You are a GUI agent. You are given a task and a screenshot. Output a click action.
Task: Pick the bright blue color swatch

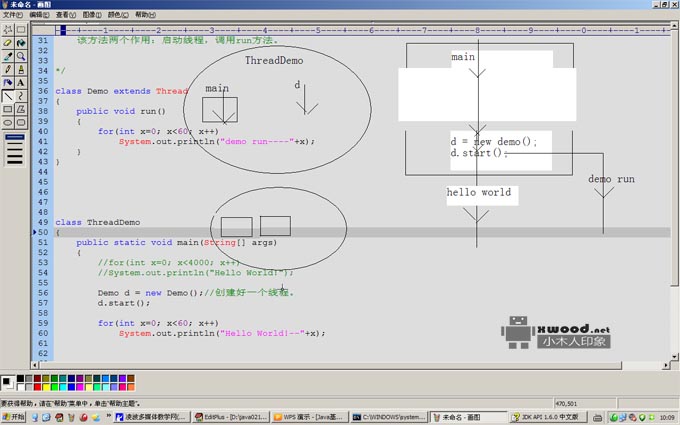pyautogui.click(x=72, y=387)
